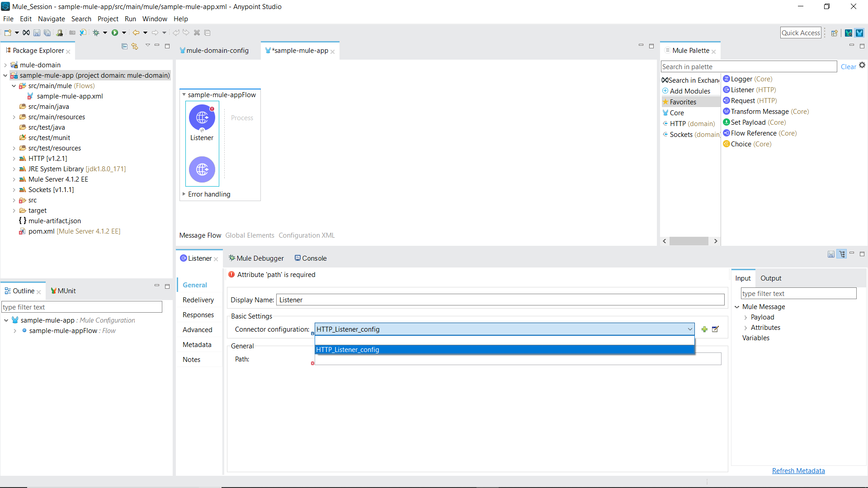Click the Path input field
This screenshot has width=868, height=488.
[518, 359]
